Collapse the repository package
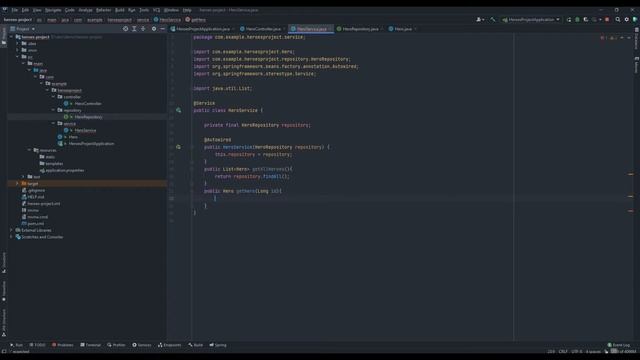The image size is (640, 360). [x=53, y=110]
